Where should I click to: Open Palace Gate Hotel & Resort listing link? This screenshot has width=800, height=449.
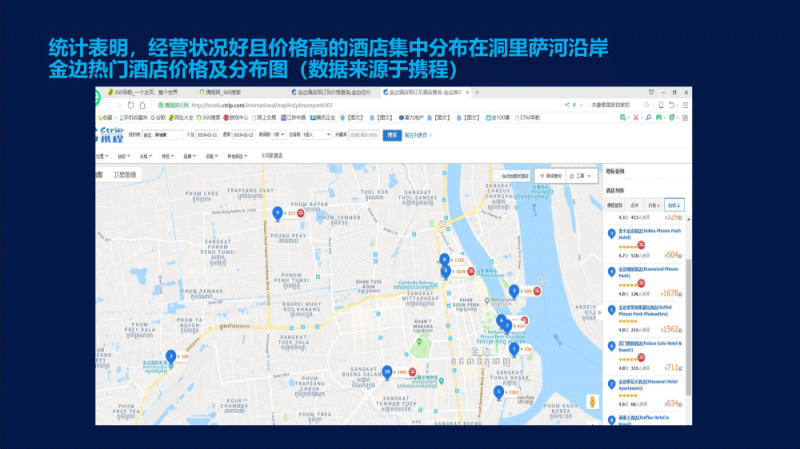point(650,346)
